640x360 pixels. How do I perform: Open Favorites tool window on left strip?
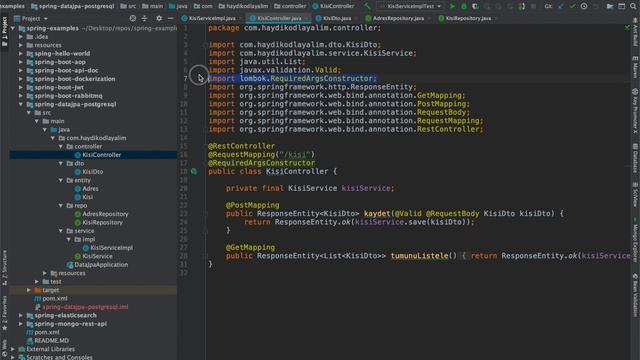pyautogui.click(x=4, y=313)
